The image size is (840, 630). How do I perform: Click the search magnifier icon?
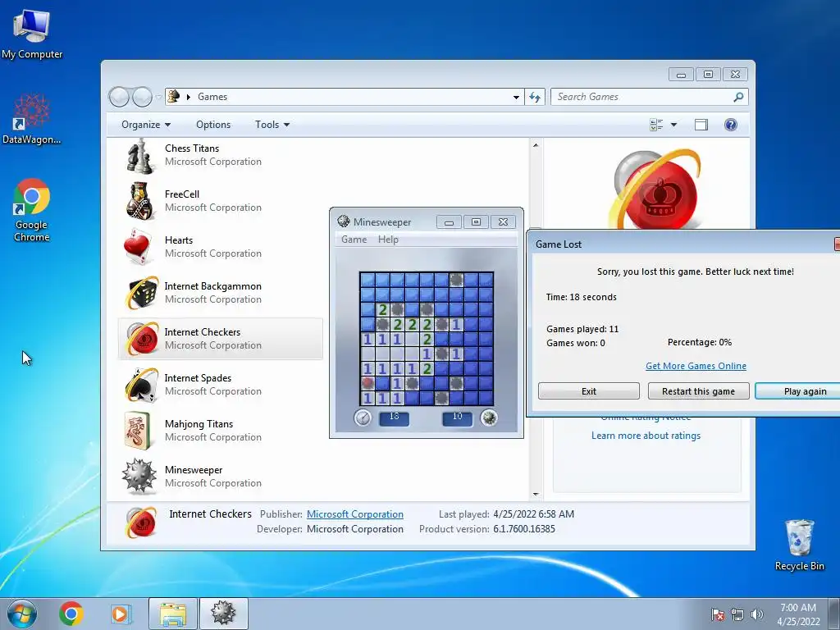pos(738,97)
